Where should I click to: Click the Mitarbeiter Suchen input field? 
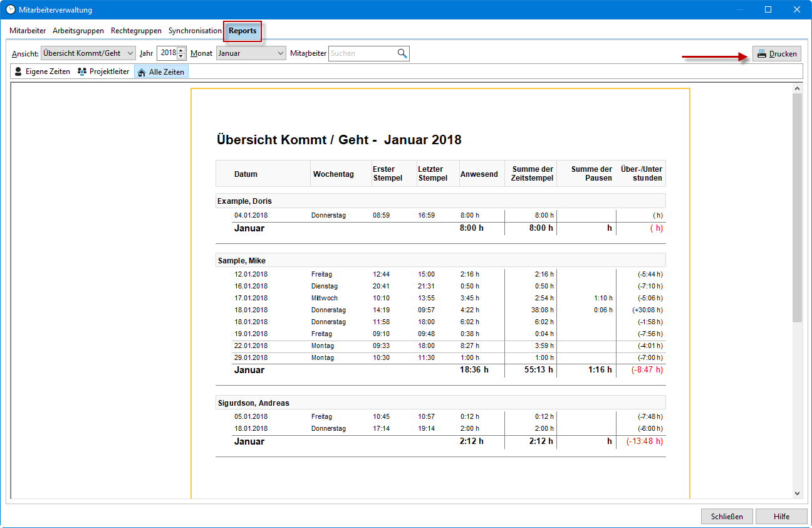[362, 53]
